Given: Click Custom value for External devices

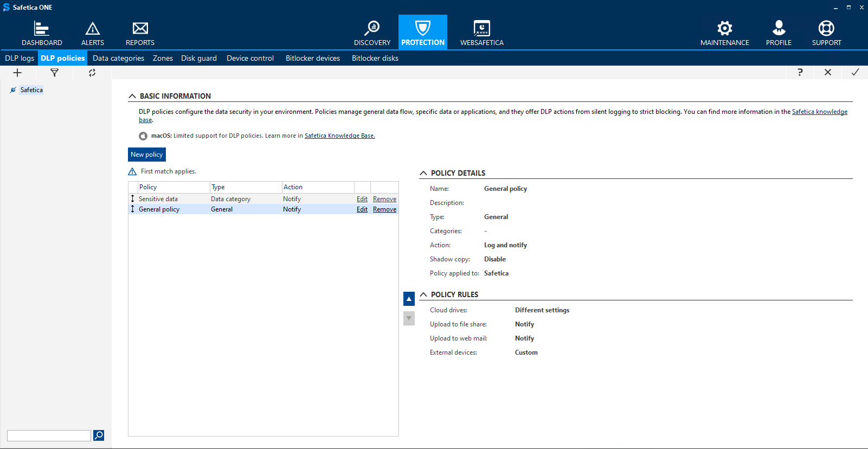Looking at the screenshot, I should click(526, 352).
